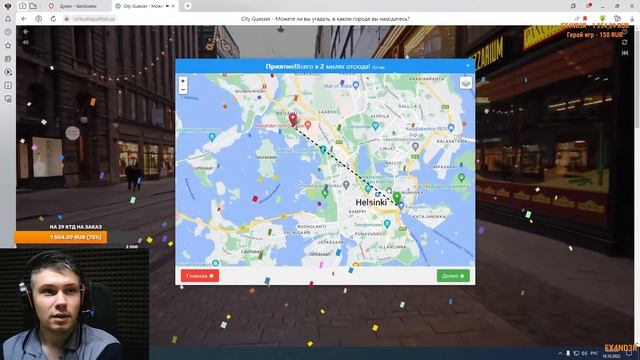Open the map layers switcher

coord(466,83)
